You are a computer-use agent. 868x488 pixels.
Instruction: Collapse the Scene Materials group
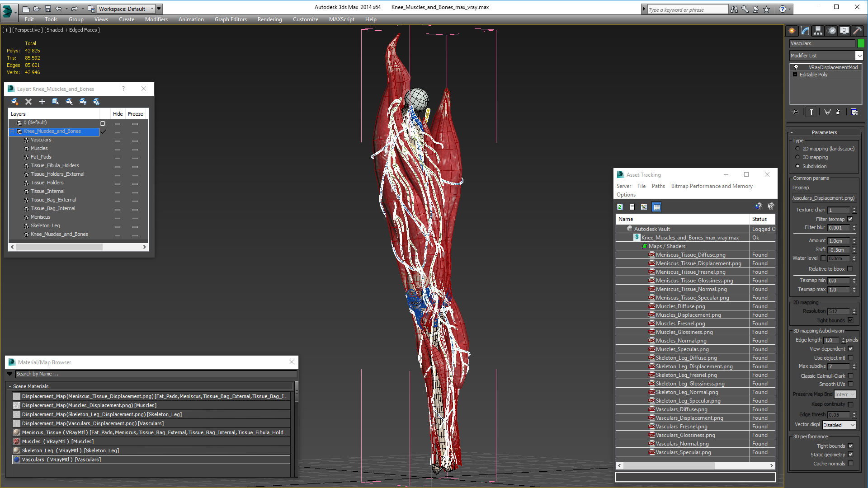tap(10, 386)
